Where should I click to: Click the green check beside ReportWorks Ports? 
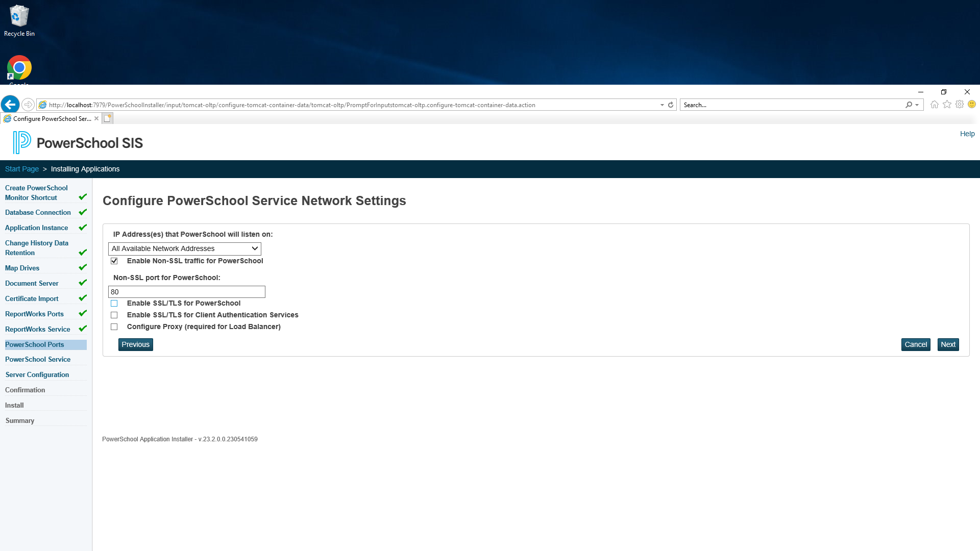click(83, 313)
